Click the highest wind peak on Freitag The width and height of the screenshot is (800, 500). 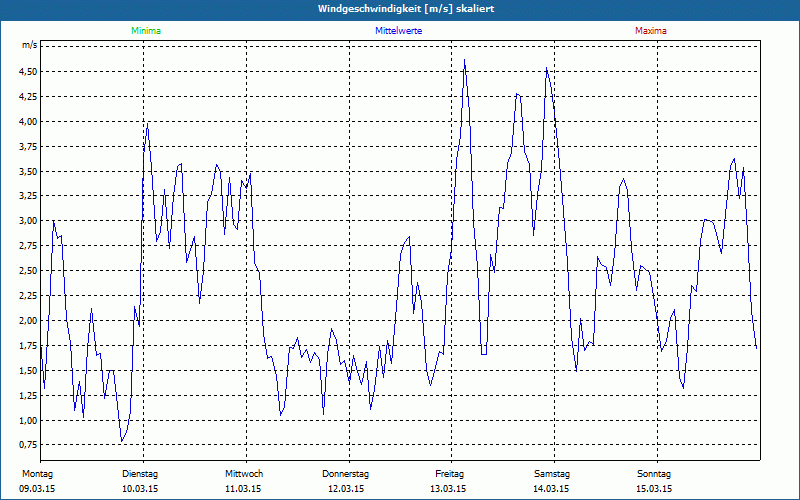464,60
